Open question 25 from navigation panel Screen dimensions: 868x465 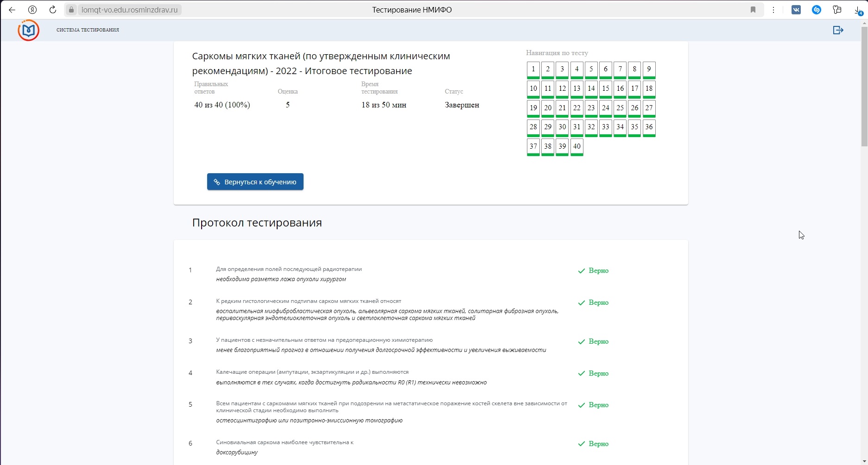point(620,108)
